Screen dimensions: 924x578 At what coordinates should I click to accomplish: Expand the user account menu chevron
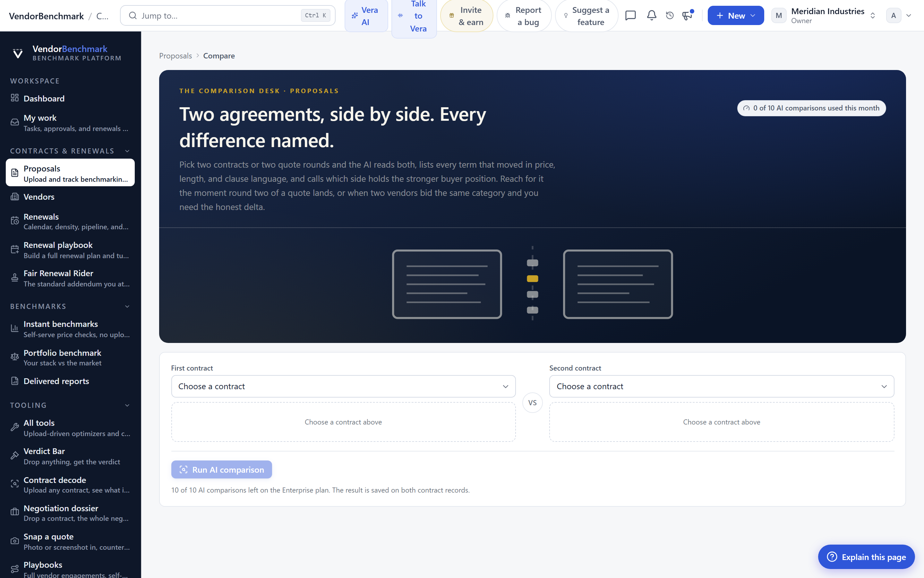click(x=909, y=15)
